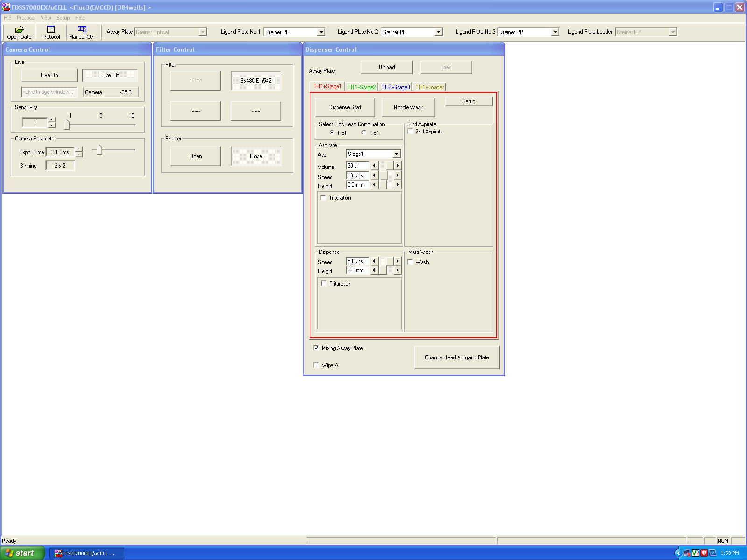Enable the 2nd Aspirate checkbox

coord(410,132)
